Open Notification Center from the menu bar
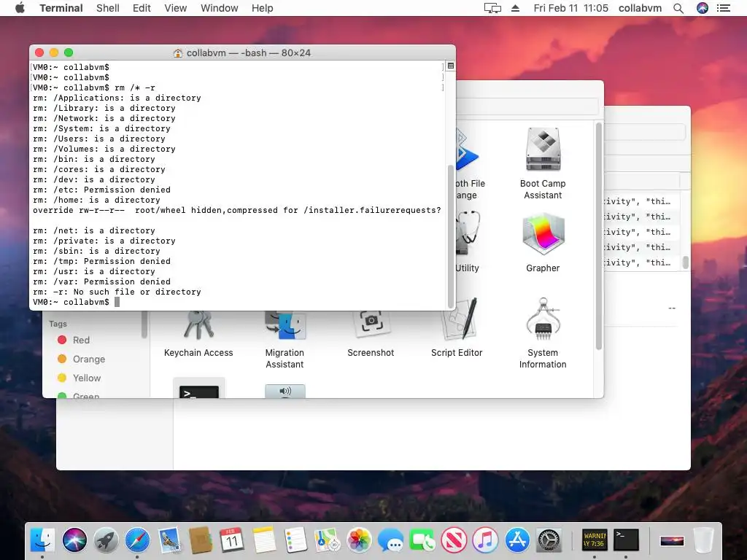Viewport: 747px width, 560px height. point(724,8)
